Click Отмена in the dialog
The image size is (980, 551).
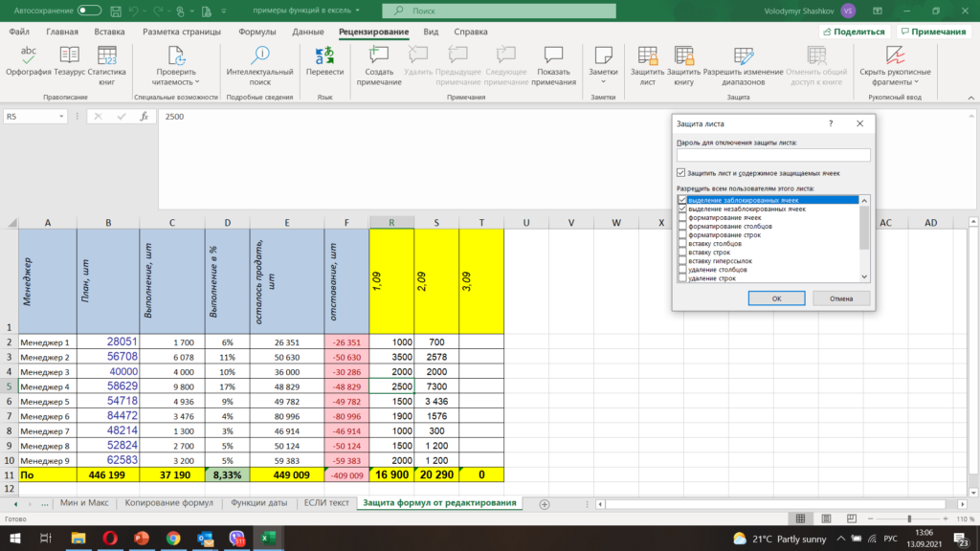coord(841,298)
